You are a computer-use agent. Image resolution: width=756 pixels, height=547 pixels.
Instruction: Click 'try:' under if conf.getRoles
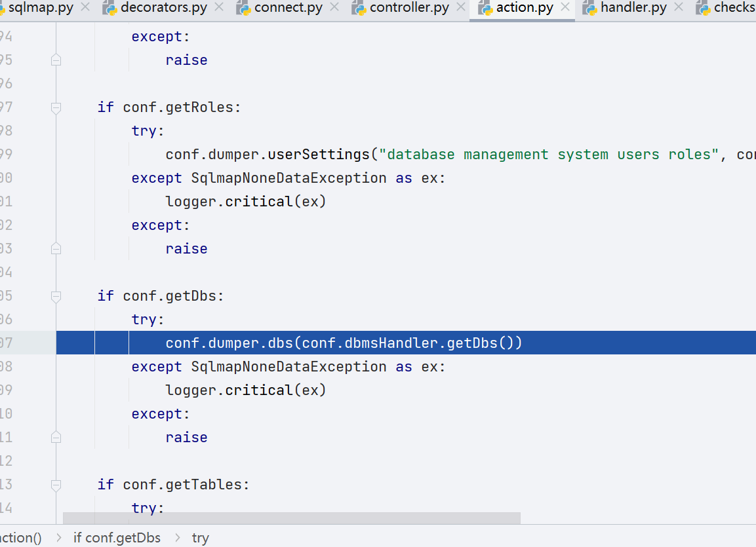coord(148,130)
